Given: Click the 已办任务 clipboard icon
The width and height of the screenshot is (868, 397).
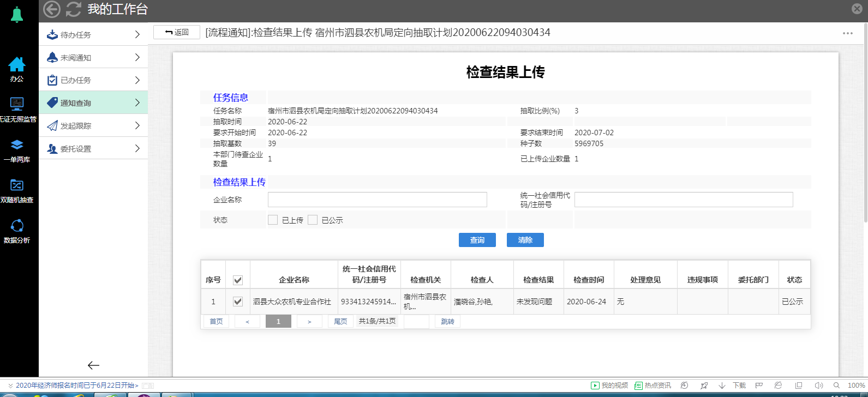Looking at the screenshot, I should (x=52, y=80).
